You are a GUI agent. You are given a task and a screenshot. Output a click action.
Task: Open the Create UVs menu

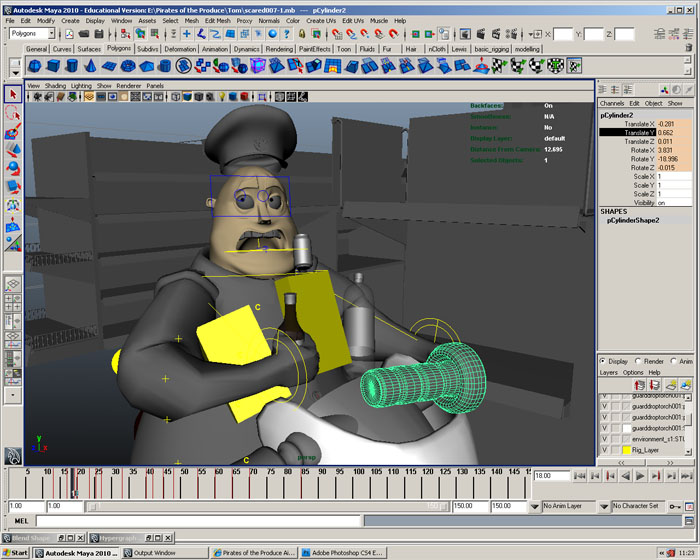(321, 21)
